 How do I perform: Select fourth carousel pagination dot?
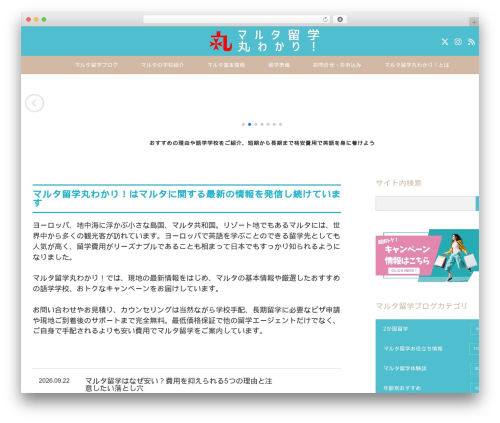[x=262, y=124]
